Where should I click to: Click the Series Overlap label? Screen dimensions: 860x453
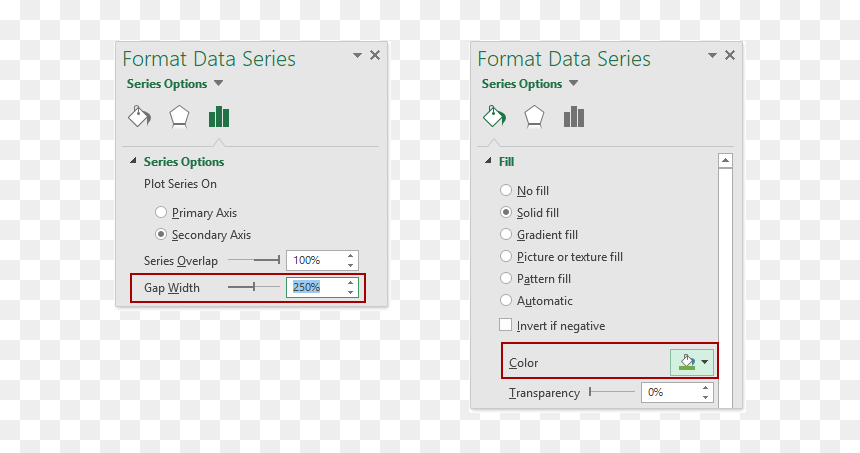pyautogui.click(x=180, y=261)
